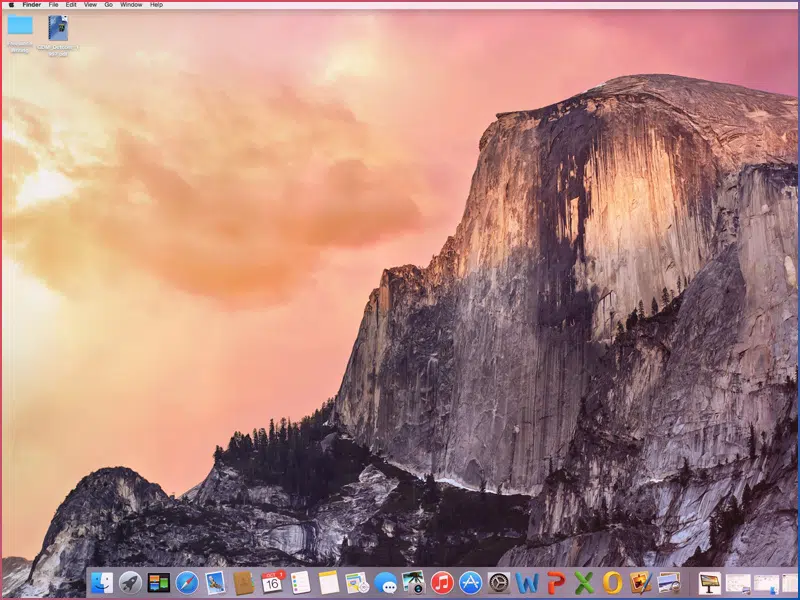Open the File menu
Image resolution: width=800 pixels, height=600 pixels.
(53, 5)
